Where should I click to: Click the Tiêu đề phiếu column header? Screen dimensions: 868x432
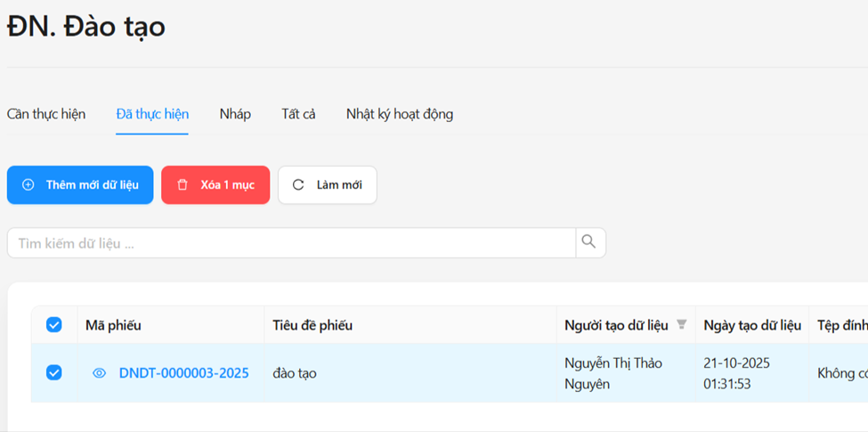(312, 325)
